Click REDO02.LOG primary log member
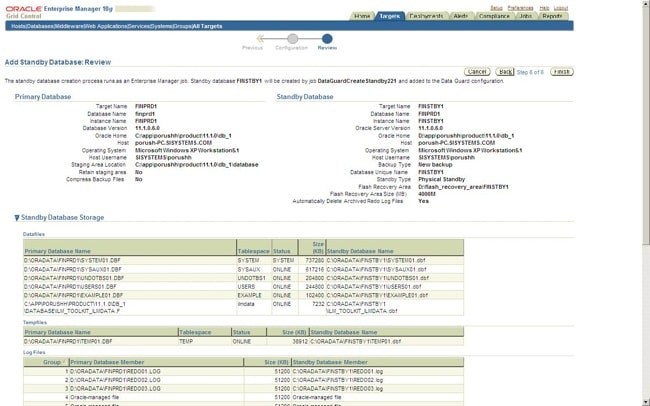The image size is (650, 406). click(115, 380)
